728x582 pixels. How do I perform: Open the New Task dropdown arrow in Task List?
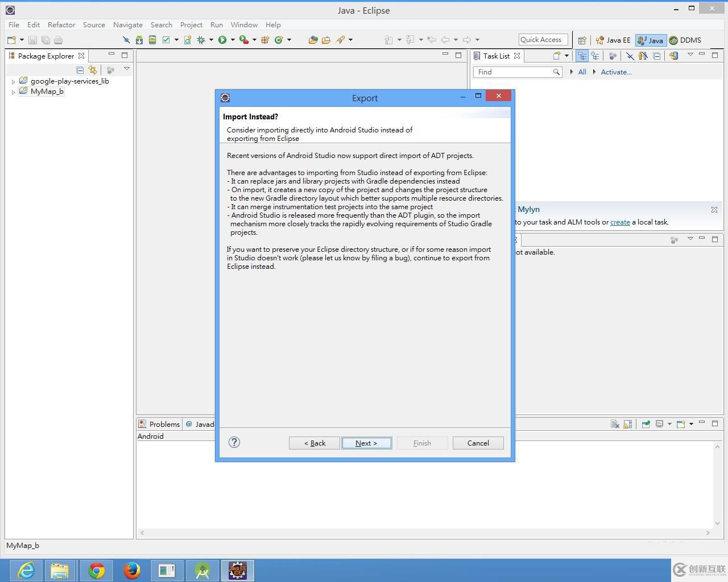pyautogui.click(x=566, y=56)
